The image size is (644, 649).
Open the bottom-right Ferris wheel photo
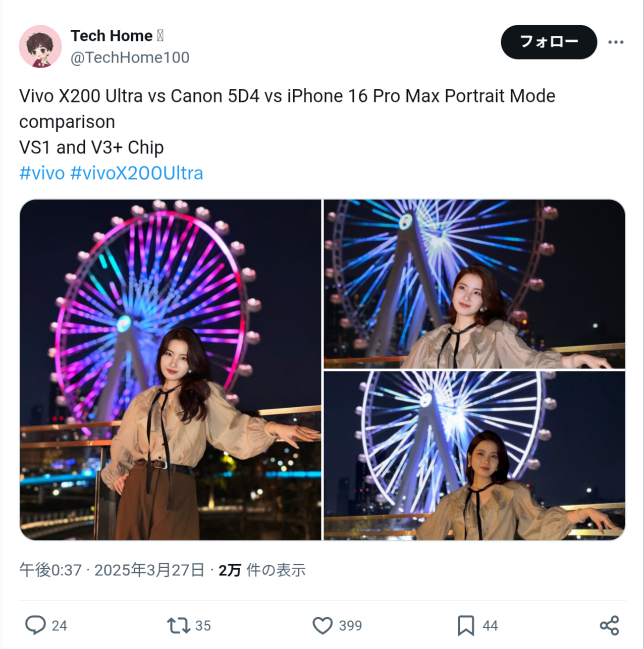click(x=474, y=456)
